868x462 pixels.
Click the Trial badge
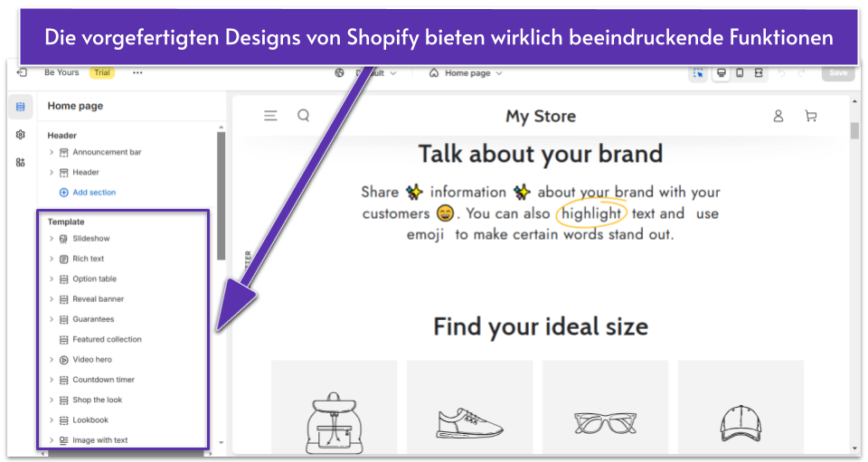102,72
